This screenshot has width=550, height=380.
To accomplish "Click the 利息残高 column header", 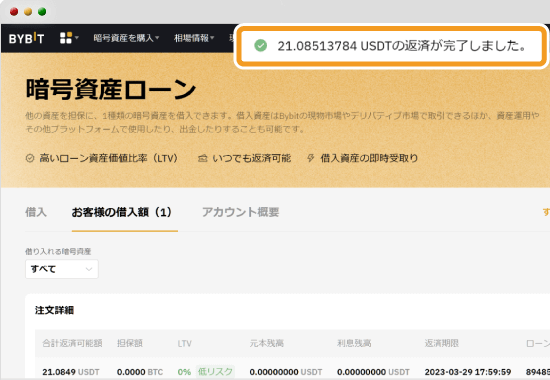I will tap(354, 343).
